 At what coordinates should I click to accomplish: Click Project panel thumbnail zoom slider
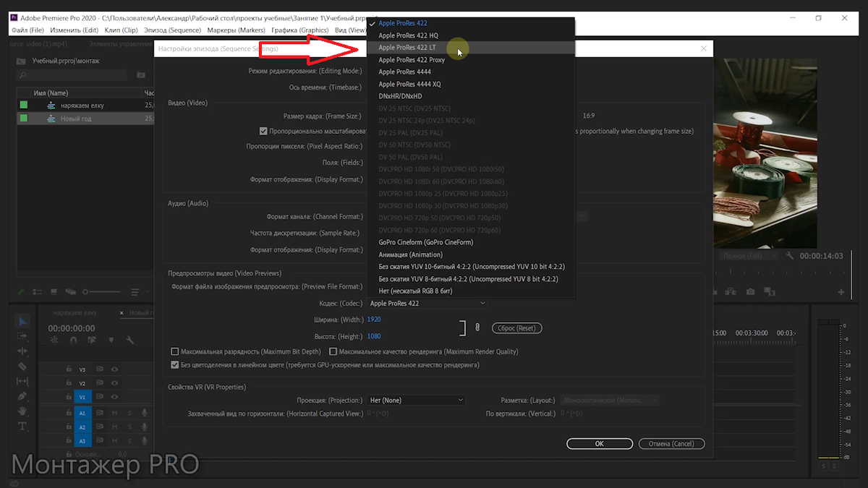(x=101, y=292)
